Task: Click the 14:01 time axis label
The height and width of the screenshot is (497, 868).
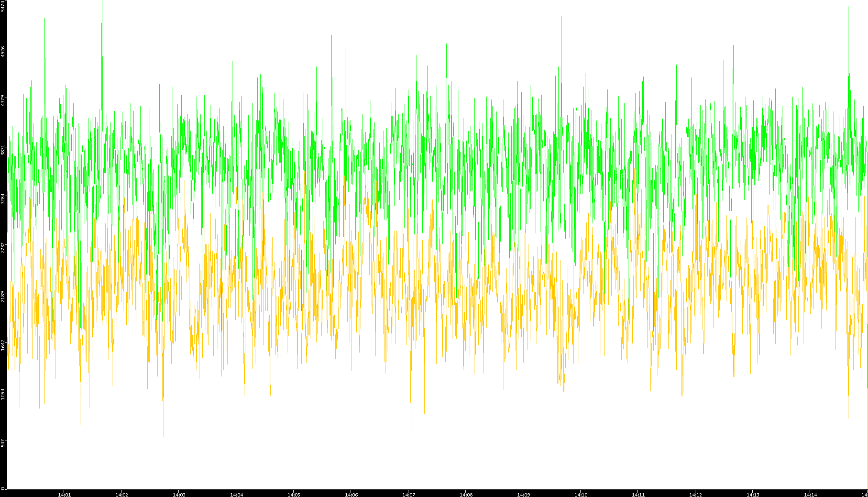Action: pyautogui.click(x=64, y=495)
